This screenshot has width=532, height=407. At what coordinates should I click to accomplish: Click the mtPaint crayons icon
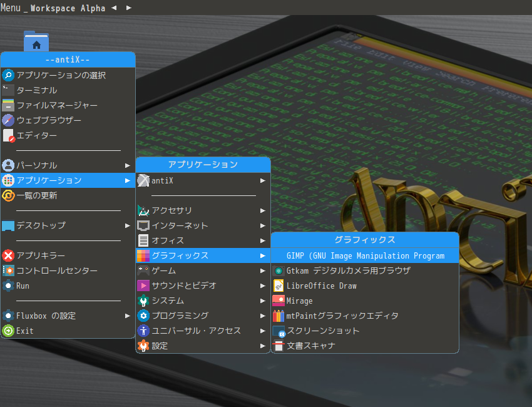click(279, 316)
